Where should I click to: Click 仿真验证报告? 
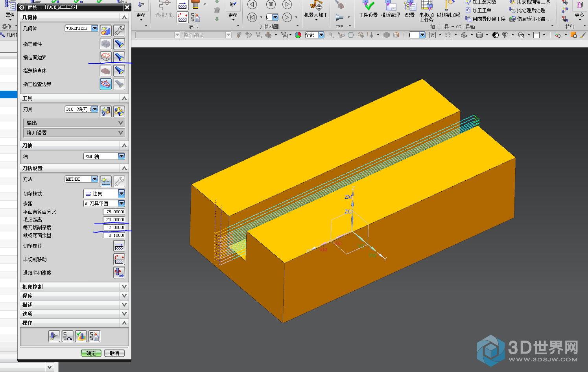(531, 19)
